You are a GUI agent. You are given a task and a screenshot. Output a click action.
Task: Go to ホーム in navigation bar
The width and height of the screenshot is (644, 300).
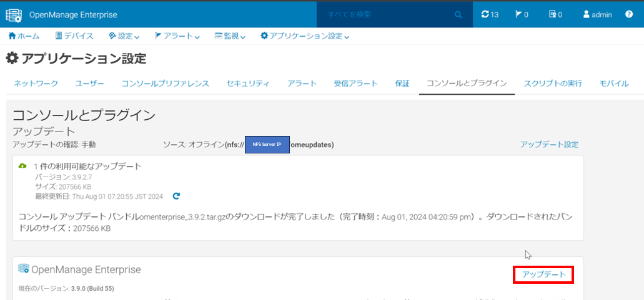coord(24,36)
